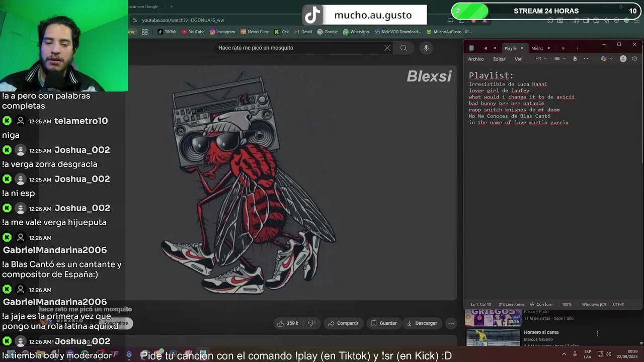Open the Kick VOD Download bookmark

[x=397, y=32]
